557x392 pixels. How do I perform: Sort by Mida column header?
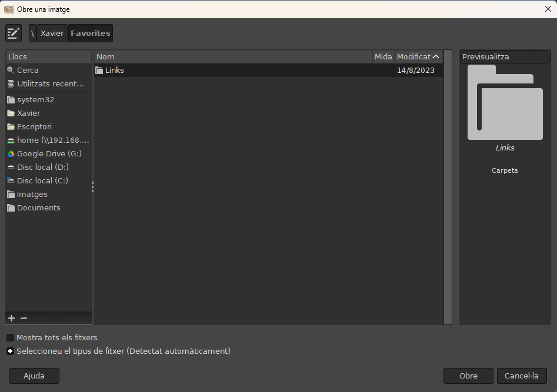(383, 57)
